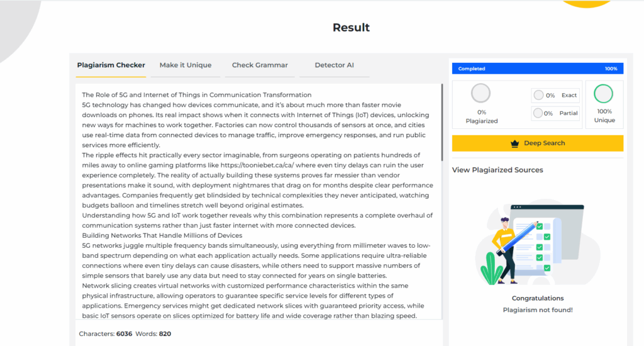The height and width of the screenshot is (346, 644).
Task: Click the crown icon on Deep Search
Action: [x=514, y=143]
